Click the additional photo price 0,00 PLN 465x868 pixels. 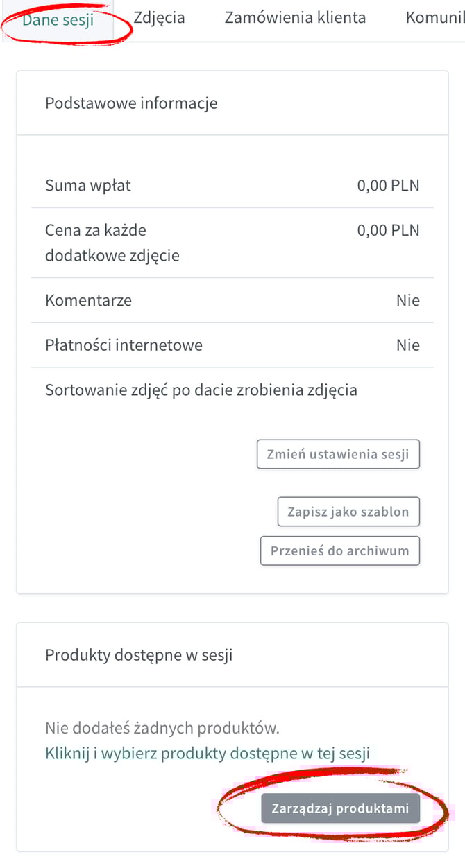tap(388, 230)
